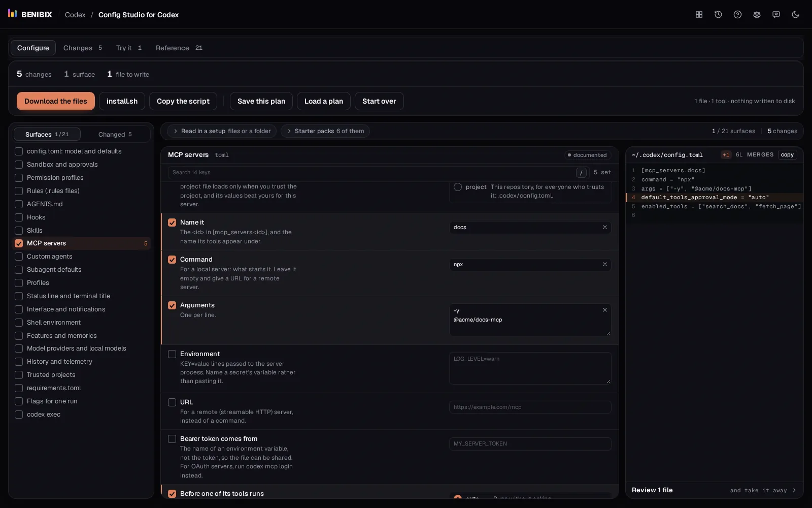Select the codex exec surface row
The image size is (812, 508).
81,415
